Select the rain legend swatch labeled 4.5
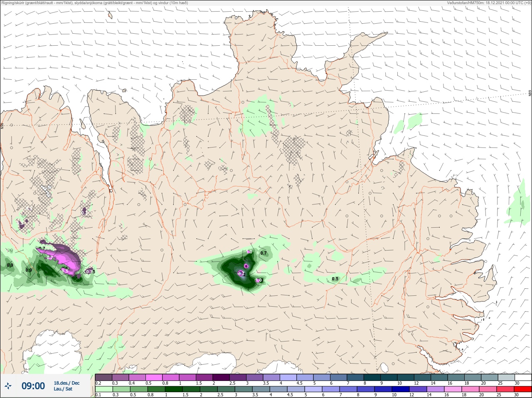Screen dimensions: 532x398 pos(296,389)
